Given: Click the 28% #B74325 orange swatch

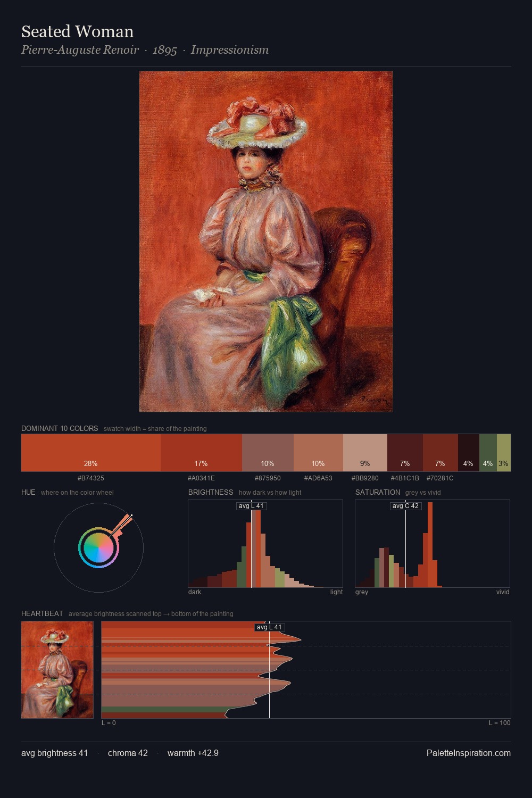Looking at the screenshot, I should tap(91, 453).
